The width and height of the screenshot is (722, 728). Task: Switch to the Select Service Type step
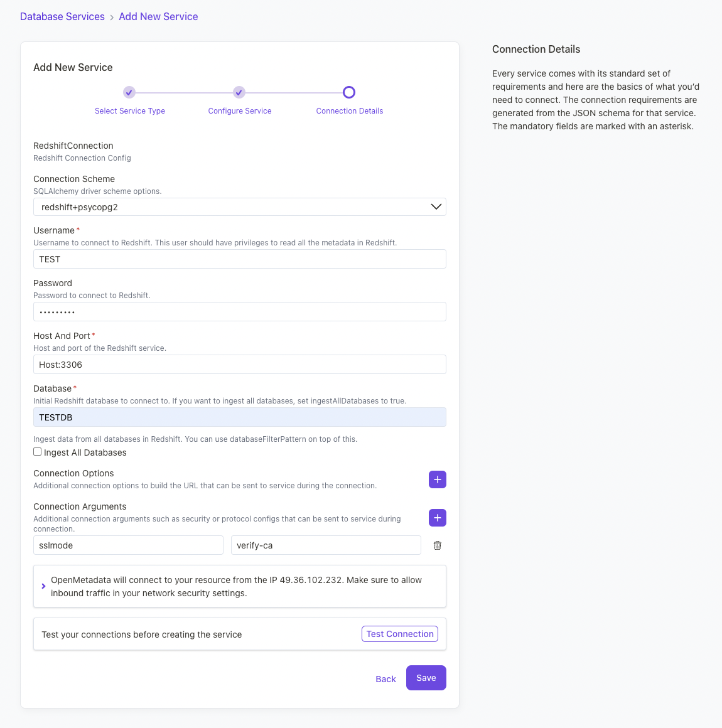click(129, 111)
